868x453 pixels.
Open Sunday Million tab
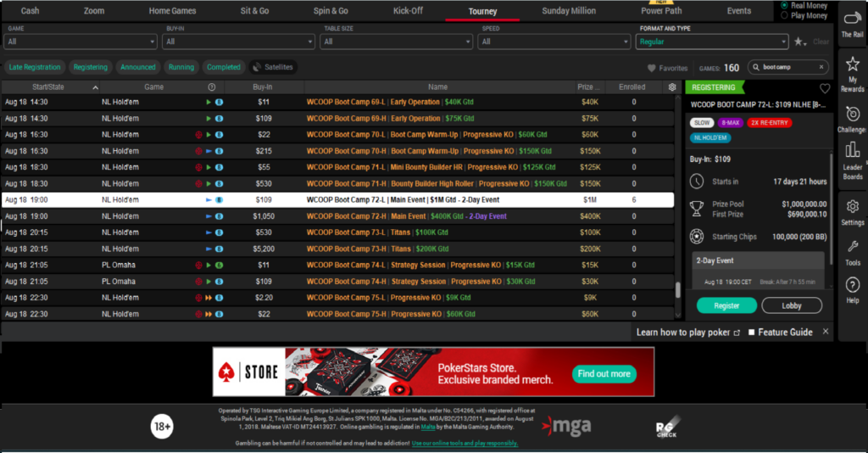point(569,10)
